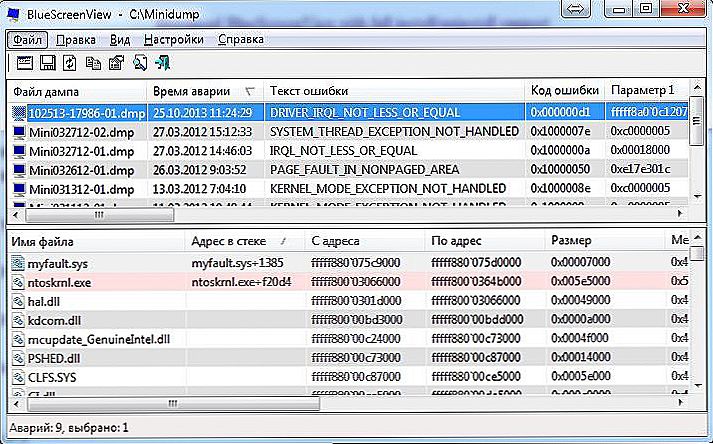
Task: Click error code 0x10000050
Action: pos(560,170)
